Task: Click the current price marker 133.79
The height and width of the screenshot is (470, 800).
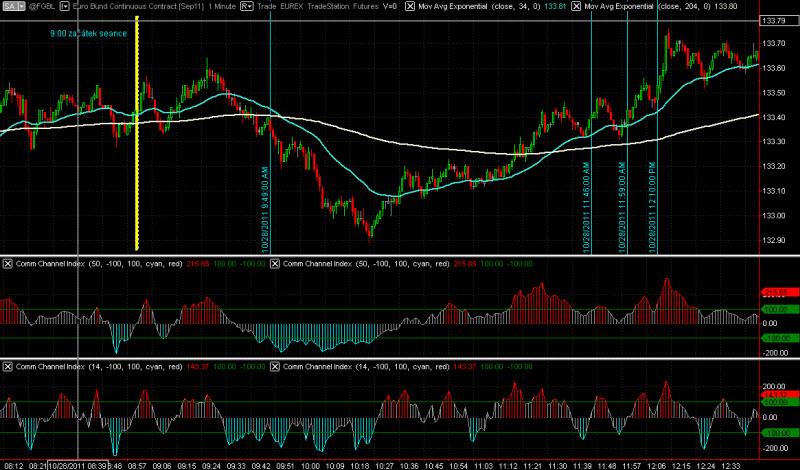Action: pyautogui.click(x=773, y=21)
